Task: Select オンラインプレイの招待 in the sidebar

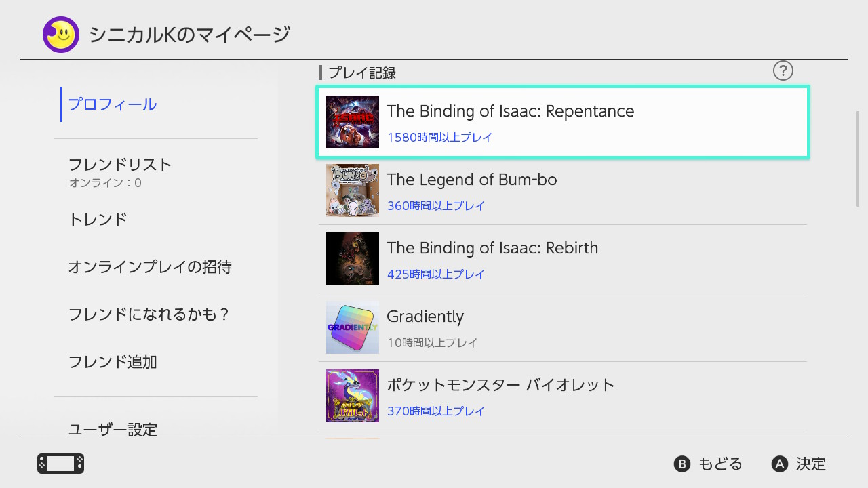Action: [x=150, y=267]
